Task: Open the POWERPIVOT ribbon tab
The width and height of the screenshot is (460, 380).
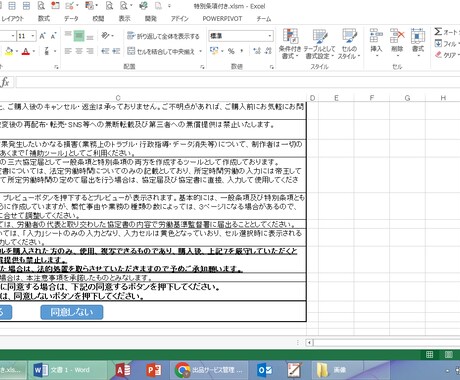Action: (x=222, y=19)
